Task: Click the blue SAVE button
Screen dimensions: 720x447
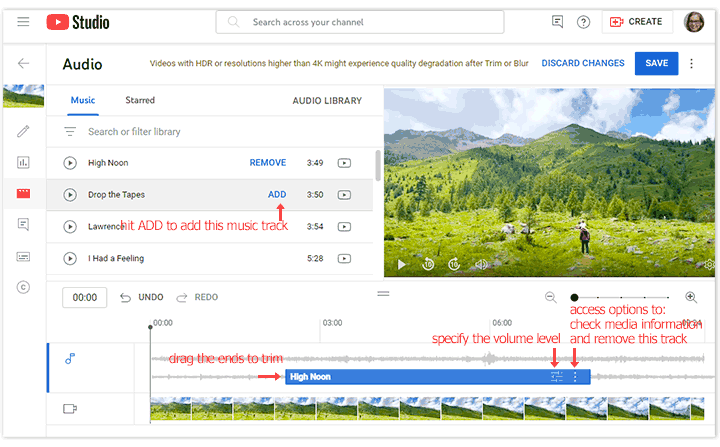Action: click(x=656, y=63)
